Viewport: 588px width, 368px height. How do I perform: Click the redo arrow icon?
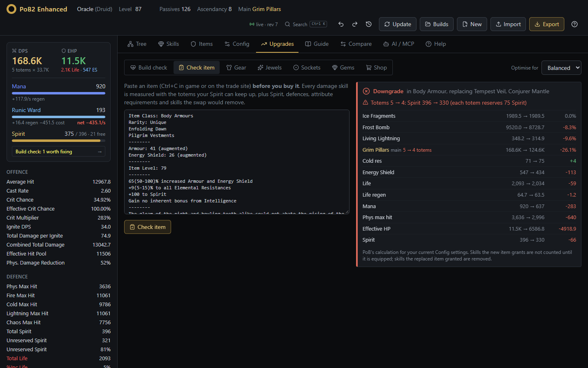(355, 24)
